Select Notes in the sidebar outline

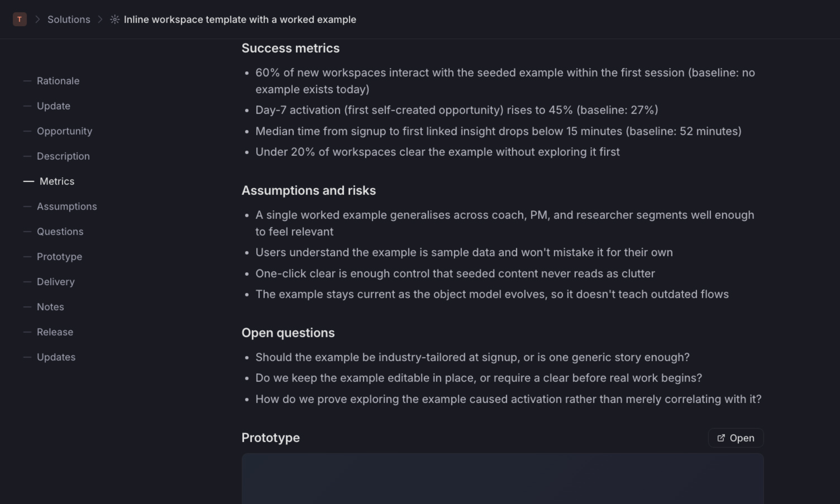point(50,307)
